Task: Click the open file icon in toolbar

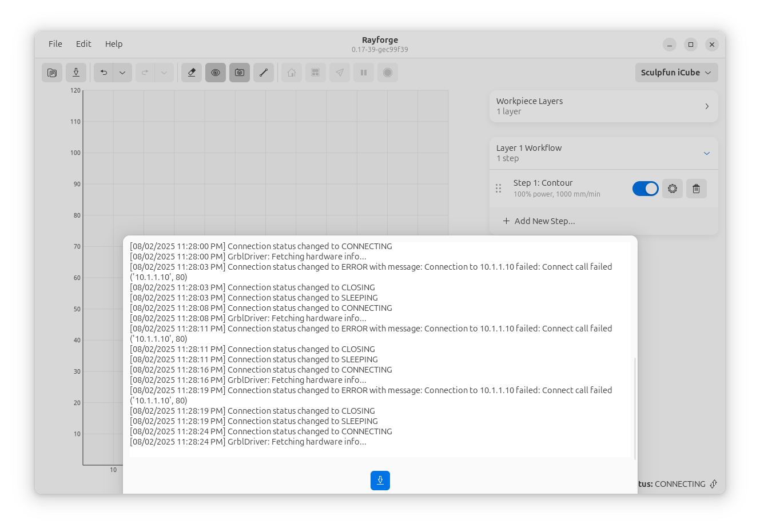Action: point(52,73)
